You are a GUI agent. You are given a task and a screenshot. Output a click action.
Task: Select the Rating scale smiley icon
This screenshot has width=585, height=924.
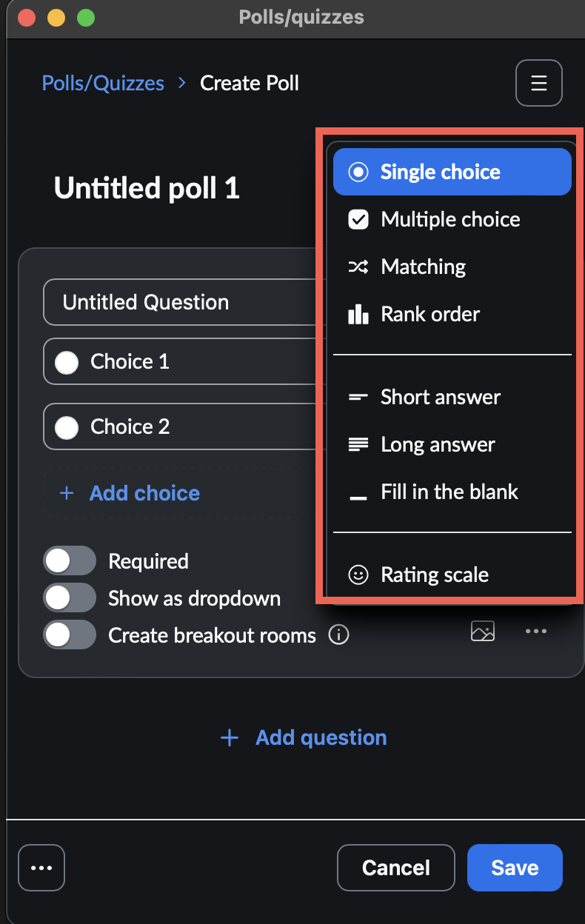pyautogui.click(x=358, y=575)
